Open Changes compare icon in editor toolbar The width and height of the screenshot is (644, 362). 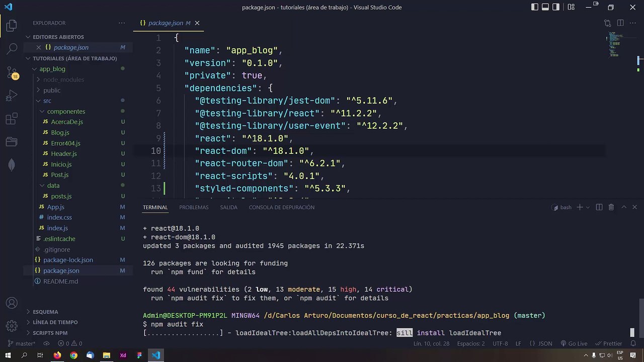pyautogui.click(x=608, y=23)
